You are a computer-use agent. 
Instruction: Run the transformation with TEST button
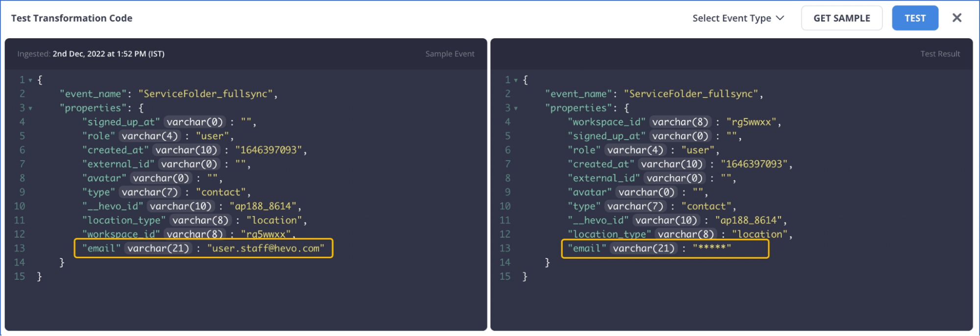915,18
